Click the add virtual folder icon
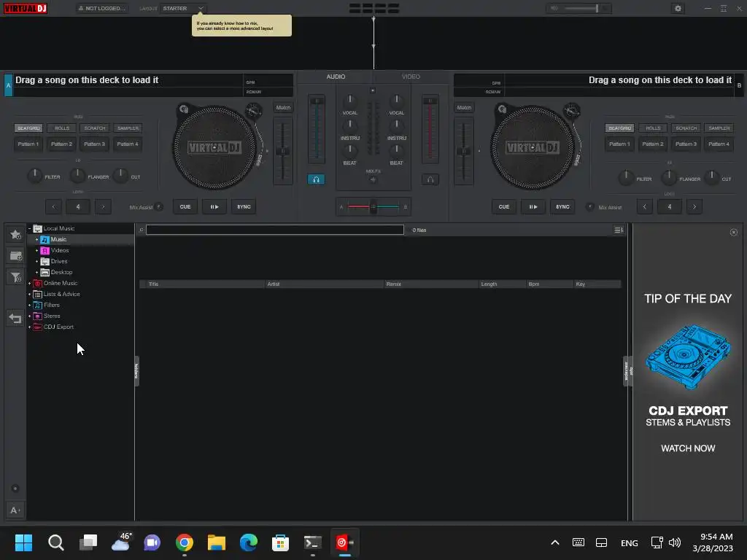 pos(16,256)
